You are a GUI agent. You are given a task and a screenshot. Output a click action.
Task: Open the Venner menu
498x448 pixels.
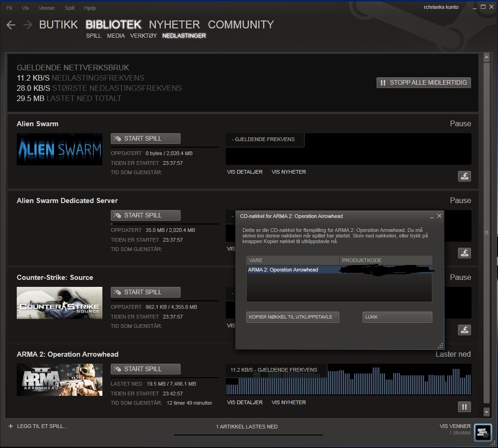(x=47, y=8)
